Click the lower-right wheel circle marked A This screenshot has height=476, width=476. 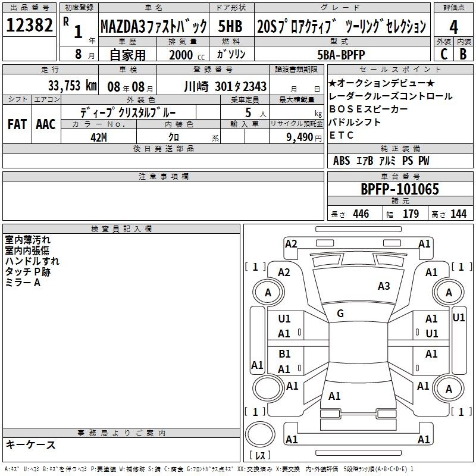coord(449,389)
